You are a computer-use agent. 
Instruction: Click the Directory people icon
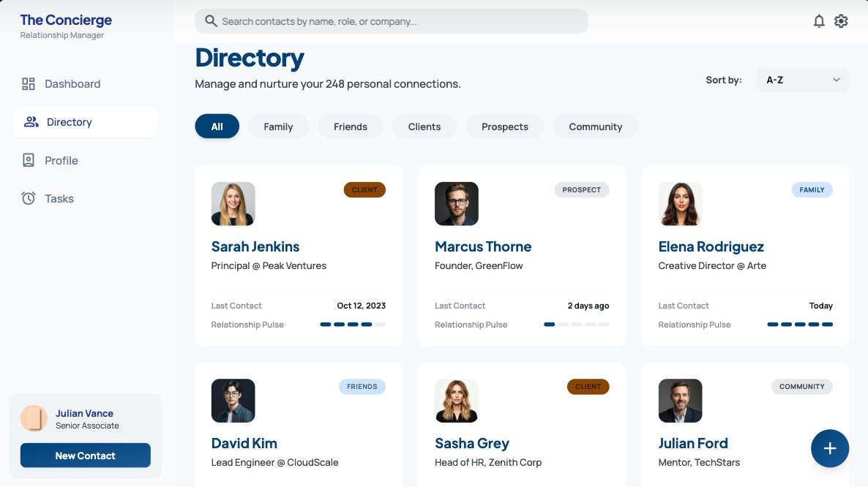tap(31, 121)
